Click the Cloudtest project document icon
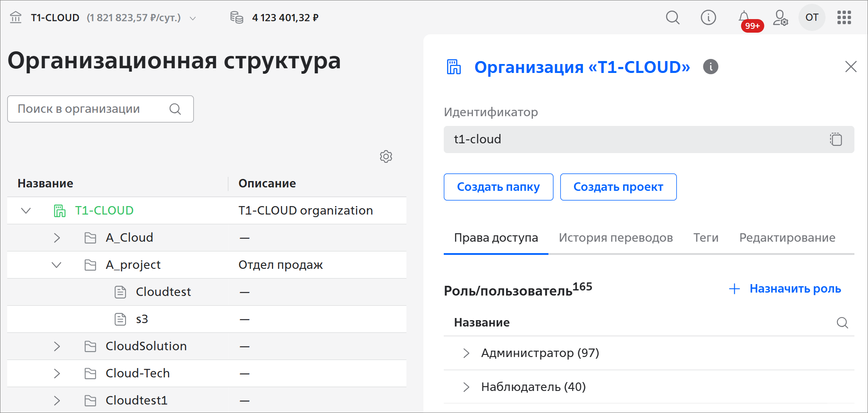 (x=120, y=292)
